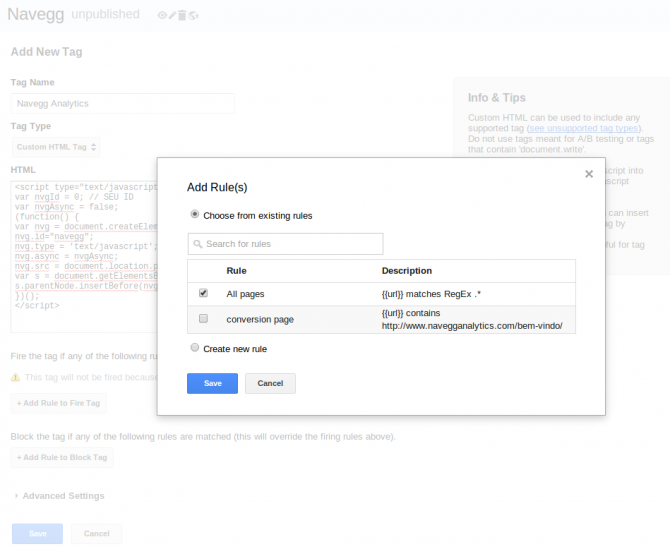Click the unpublished status label
670x549 pixels.
click(x=105, y=14)
